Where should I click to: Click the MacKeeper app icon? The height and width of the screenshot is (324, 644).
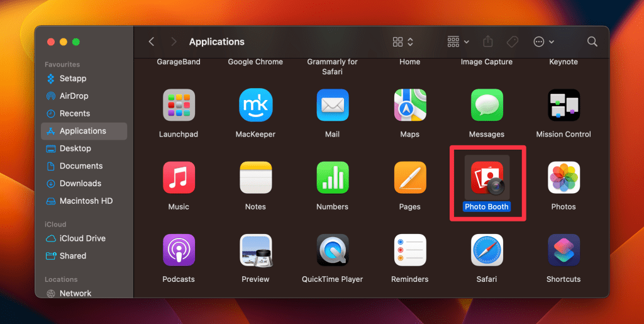[x=255, y=105]
